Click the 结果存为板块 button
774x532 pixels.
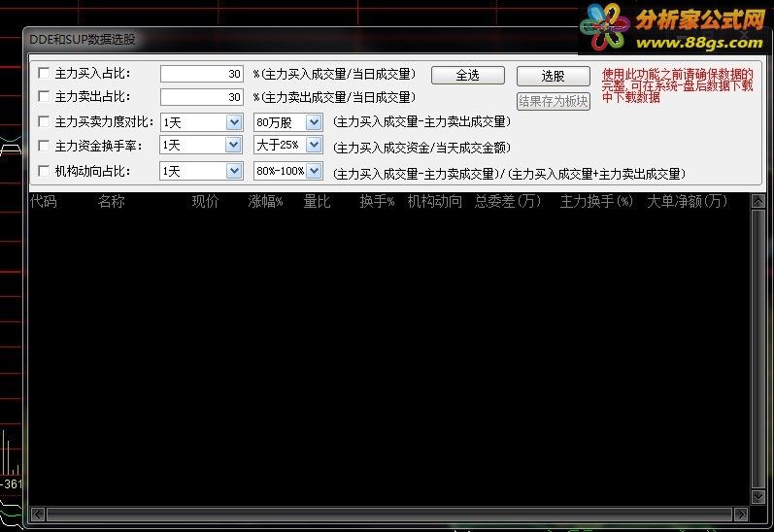pyautogui.click(x=553, y=102)
